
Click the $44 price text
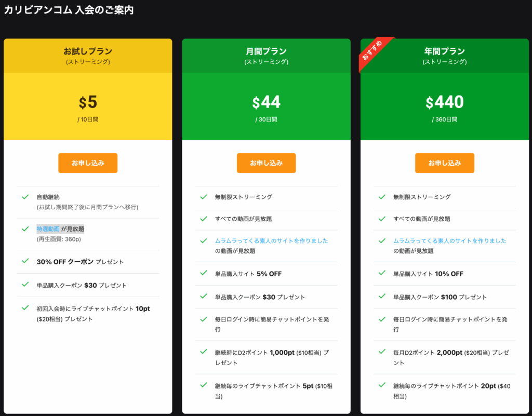(267, 102)
